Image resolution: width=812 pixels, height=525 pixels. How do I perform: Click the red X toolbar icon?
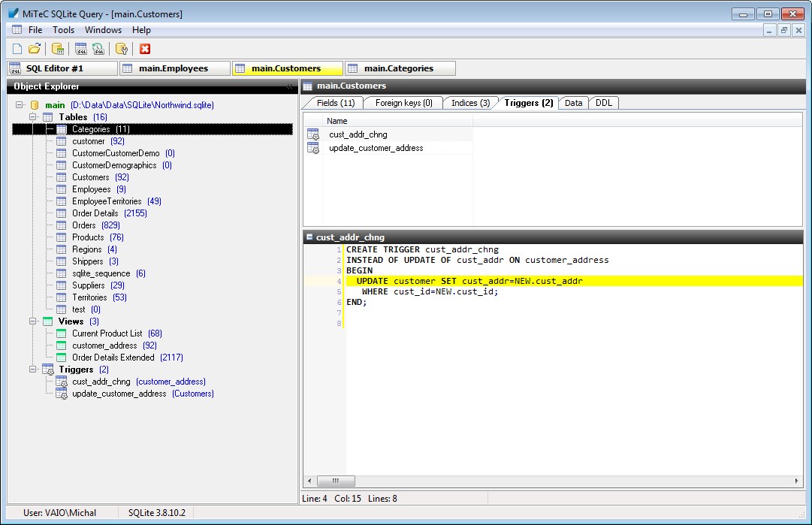tap(145, 49)
